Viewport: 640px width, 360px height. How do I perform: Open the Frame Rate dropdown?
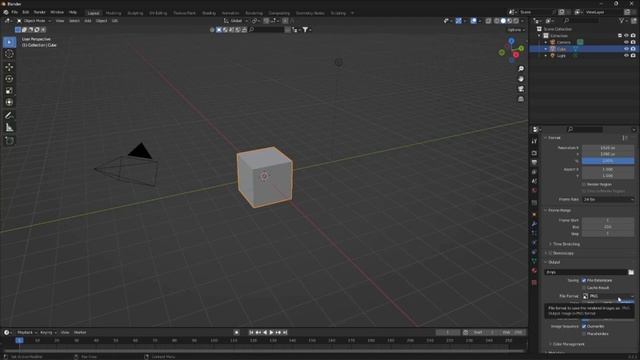(608, 200)
